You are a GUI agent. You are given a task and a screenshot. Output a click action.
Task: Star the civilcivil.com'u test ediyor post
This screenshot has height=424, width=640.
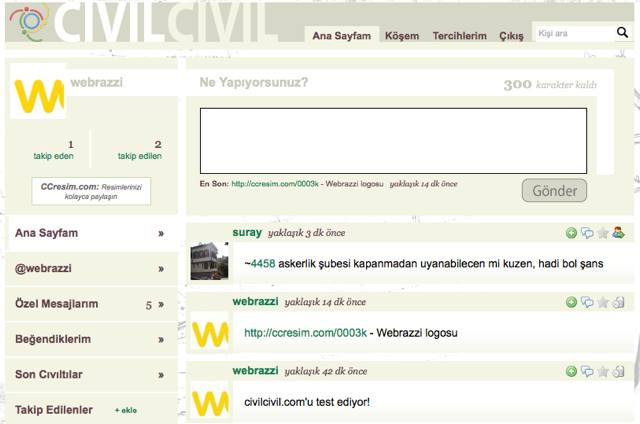click(602, 371)
